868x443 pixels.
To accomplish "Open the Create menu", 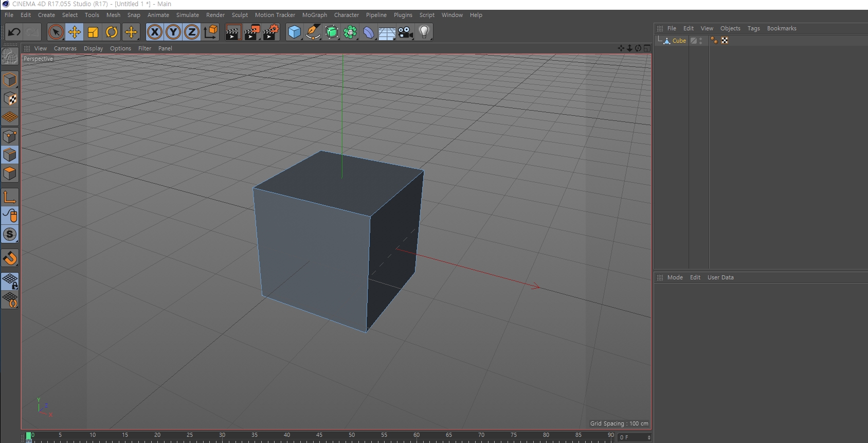I will (46, 15).
